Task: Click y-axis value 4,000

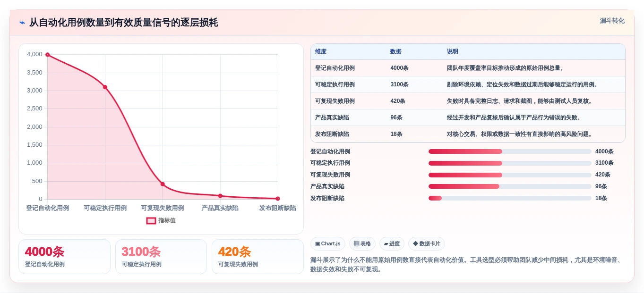Action: point(34,54)
